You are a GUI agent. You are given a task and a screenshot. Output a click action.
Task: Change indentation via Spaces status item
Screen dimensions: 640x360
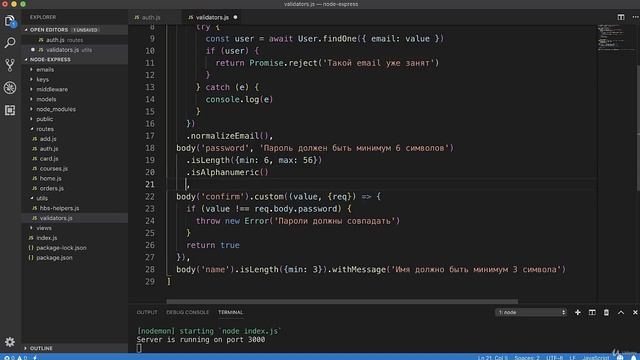[527, 358]
